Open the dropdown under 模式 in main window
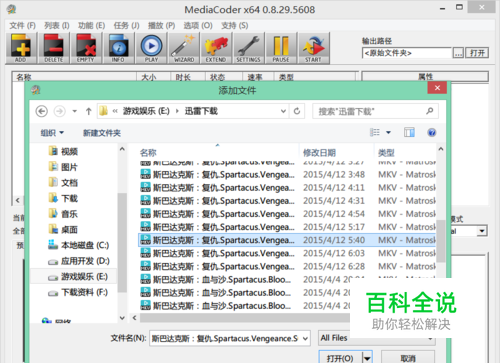The height and width of the screenshot is (363, 500). pyautogui.click(x=481, y=231)
